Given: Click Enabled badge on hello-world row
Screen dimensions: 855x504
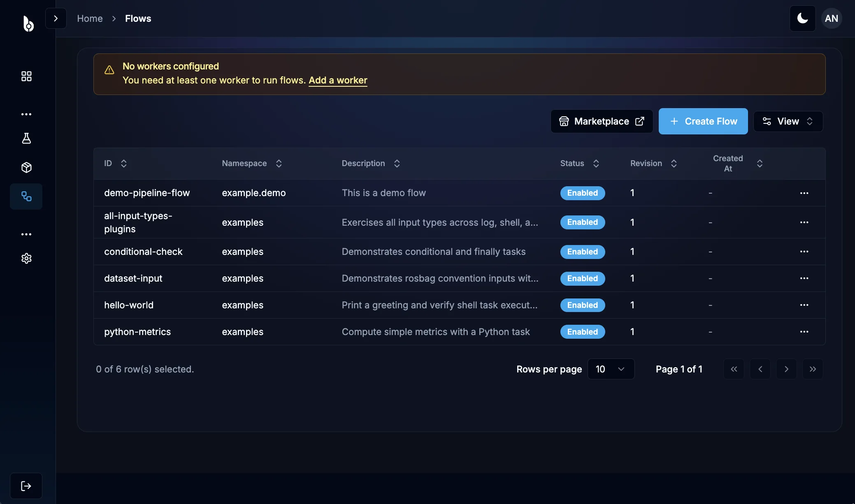Looking at the screenshot, I should click(x=583, y=305).
